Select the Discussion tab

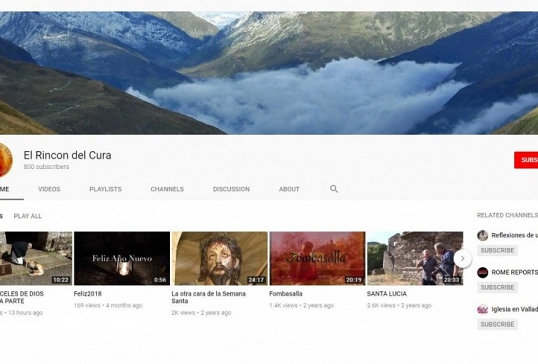pyautogui.click(x=231, y=189)
